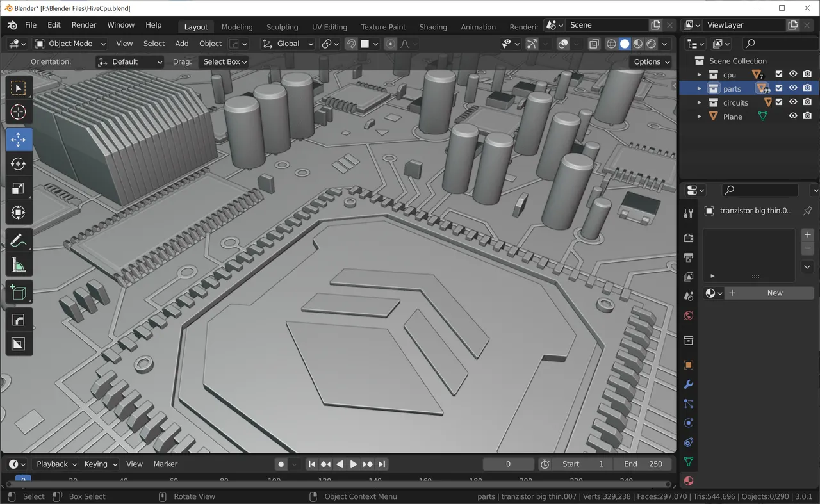The image size is (820, 504).
Task: Open the World properties tab
Action: point(689,316)
